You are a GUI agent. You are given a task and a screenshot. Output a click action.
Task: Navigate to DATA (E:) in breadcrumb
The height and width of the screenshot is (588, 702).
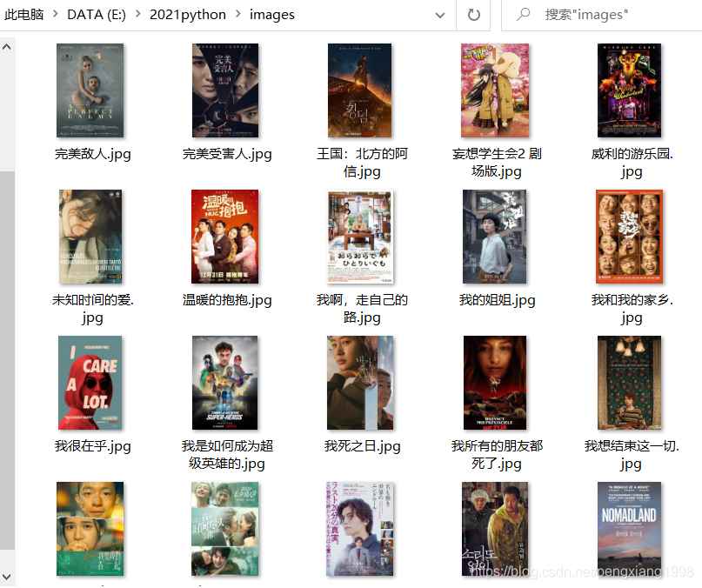tap(97, 15)
